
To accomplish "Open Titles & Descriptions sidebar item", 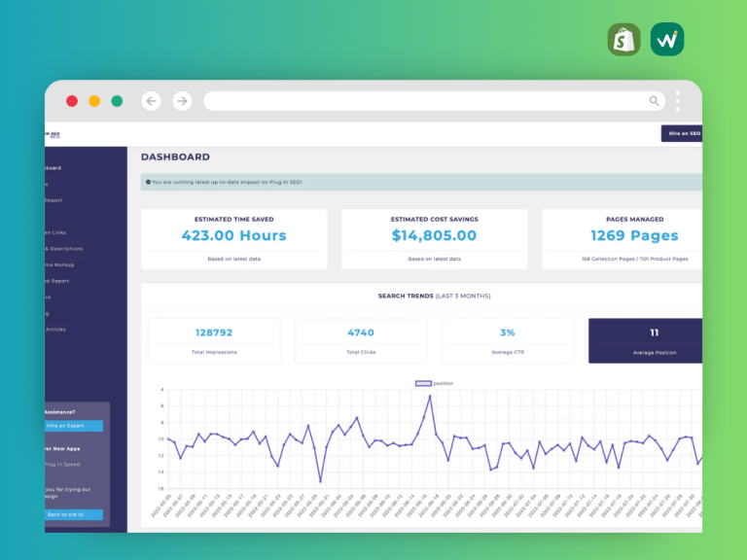I will click(x=64, y=249).
